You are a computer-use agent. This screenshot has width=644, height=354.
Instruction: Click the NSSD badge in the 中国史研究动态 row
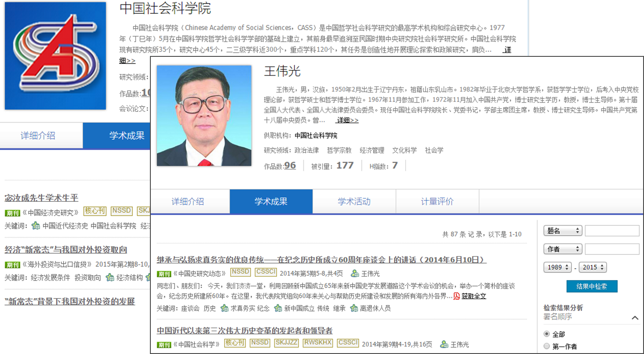pyautogui.click(x=241, y=272)
